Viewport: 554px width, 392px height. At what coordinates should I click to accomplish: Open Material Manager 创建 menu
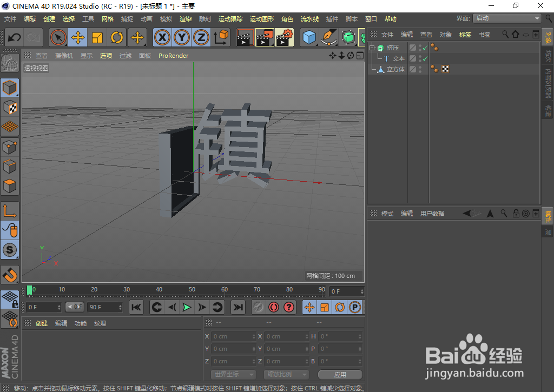click(x=41, y=323)
